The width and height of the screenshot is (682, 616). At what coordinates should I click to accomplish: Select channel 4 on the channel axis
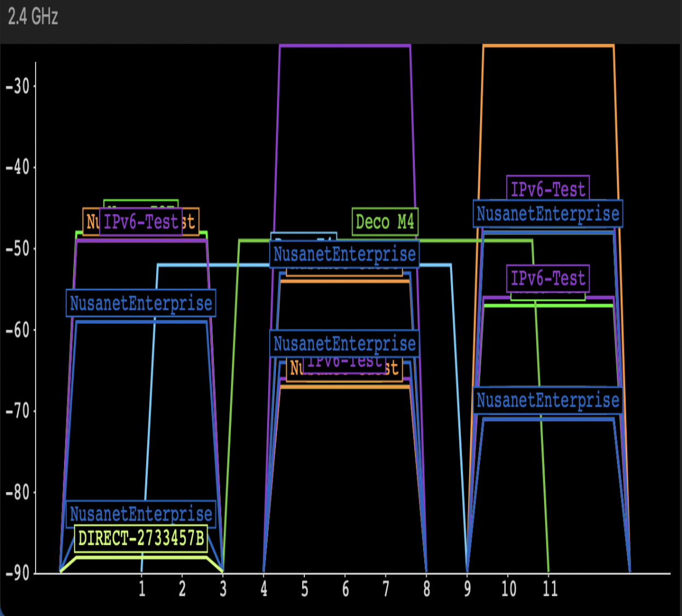(264, 589)
